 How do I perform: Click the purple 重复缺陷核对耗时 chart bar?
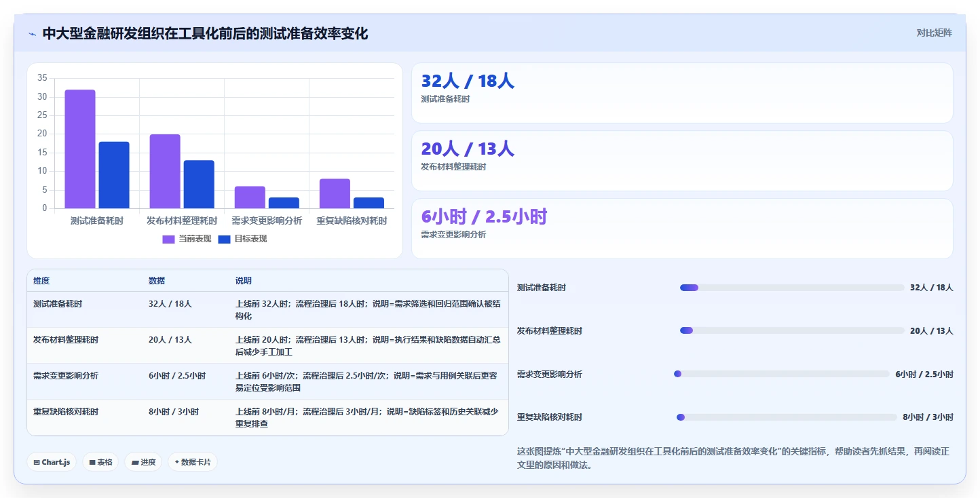click(335, 193)
